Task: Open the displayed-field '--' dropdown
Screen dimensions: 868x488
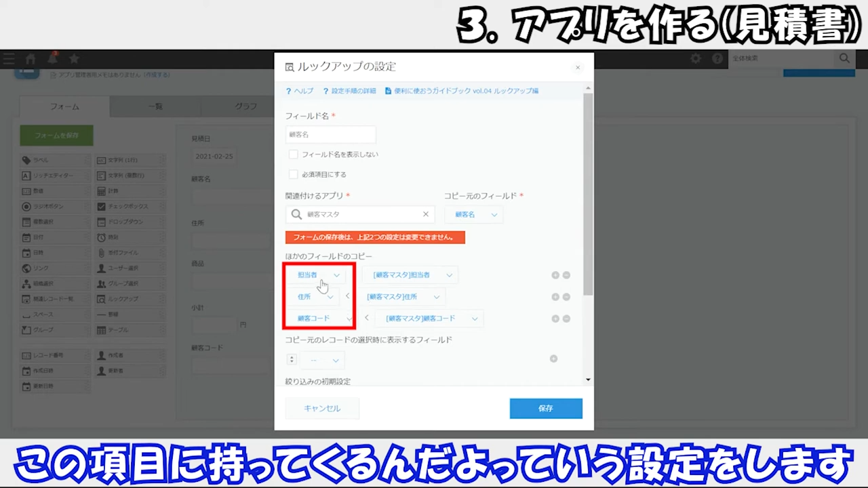Action: click(322, 360)
